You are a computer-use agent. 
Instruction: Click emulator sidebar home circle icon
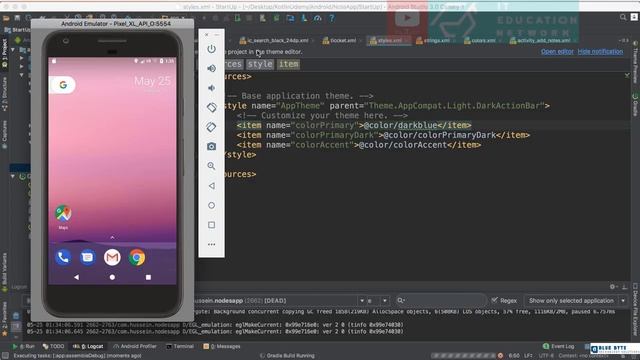211,205
